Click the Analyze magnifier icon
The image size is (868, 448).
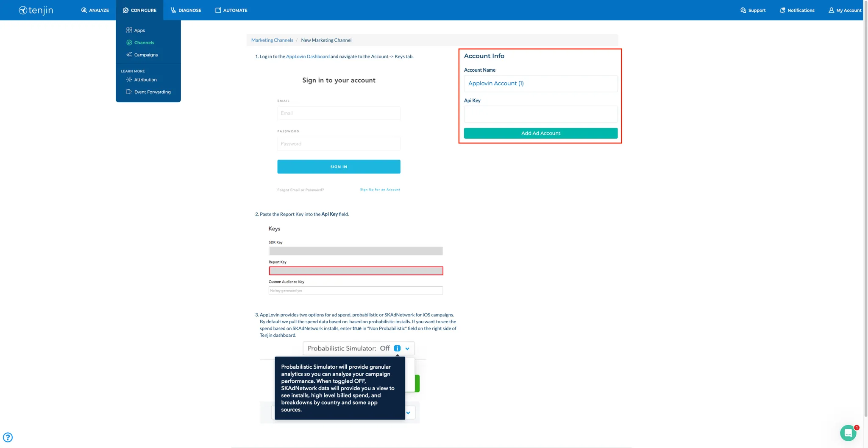[84, 10]
